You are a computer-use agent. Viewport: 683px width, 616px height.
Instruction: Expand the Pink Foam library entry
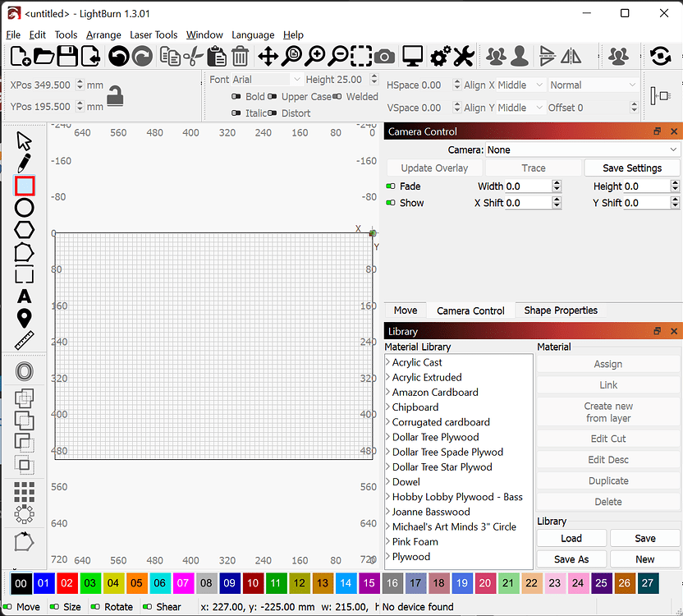[x=387, y=541]
